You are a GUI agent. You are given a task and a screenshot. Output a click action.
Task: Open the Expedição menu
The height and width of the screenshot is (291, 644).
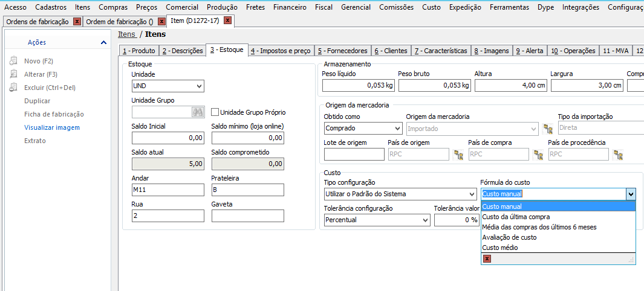point(466,7)
